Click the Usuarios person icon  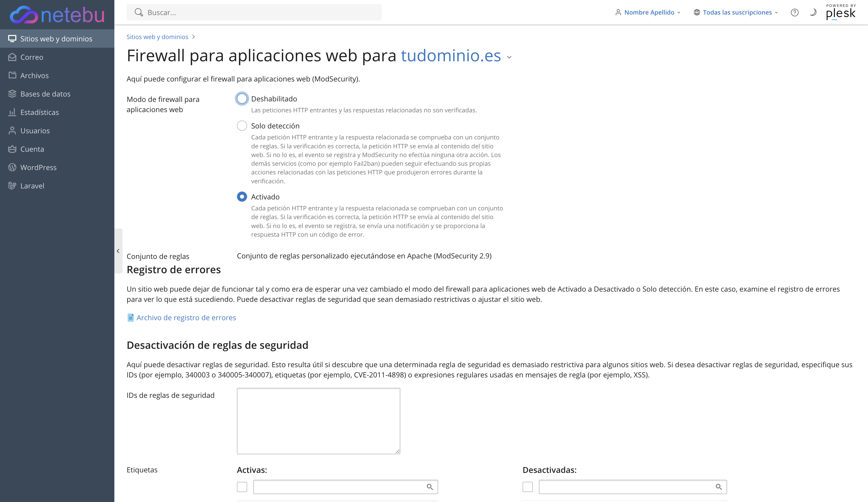pos(13,130)
